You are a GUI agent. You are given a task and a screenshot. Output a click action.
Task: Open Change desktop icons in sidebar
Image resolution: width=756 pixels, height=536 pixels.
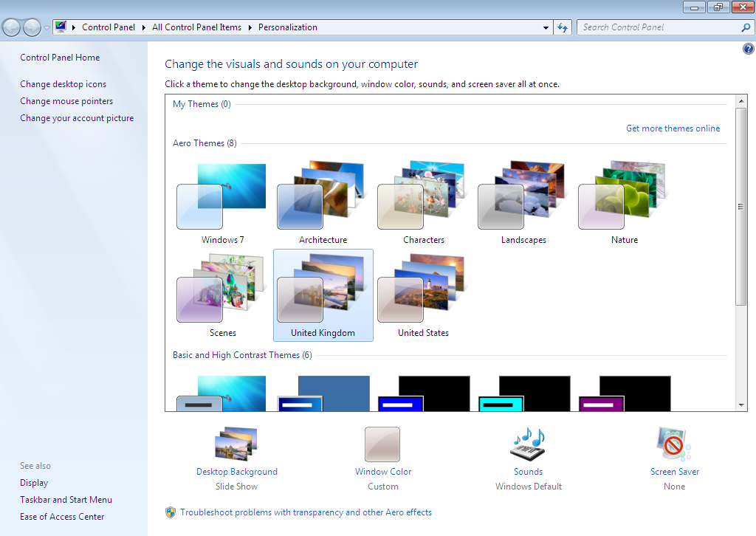tap(63, 84)
